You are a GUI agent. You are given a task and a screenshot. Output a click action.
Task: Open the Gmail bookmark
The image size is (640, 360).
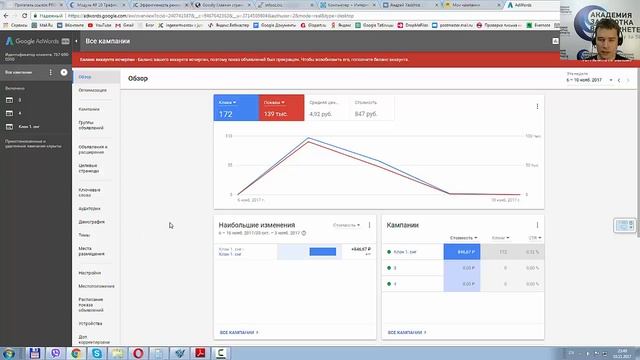(x=124, y=25)
